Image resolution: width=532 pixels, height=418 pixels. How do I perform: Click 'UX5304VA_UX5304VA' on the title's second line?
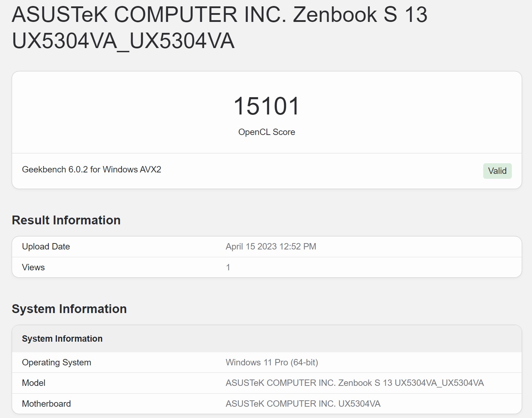click(123, 41)
